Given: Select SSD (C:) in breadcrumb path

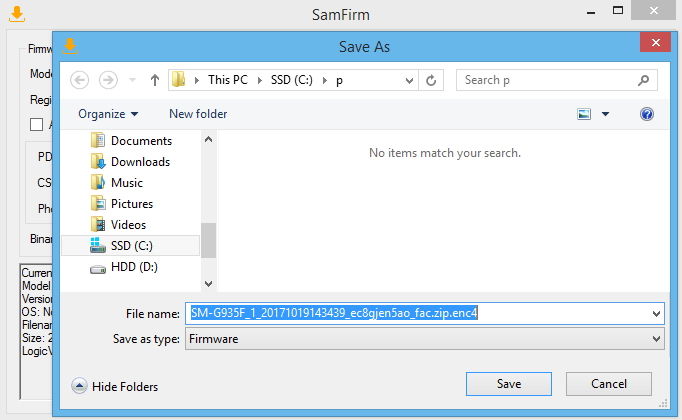Looking at the screenshot, I should point(291,80).
